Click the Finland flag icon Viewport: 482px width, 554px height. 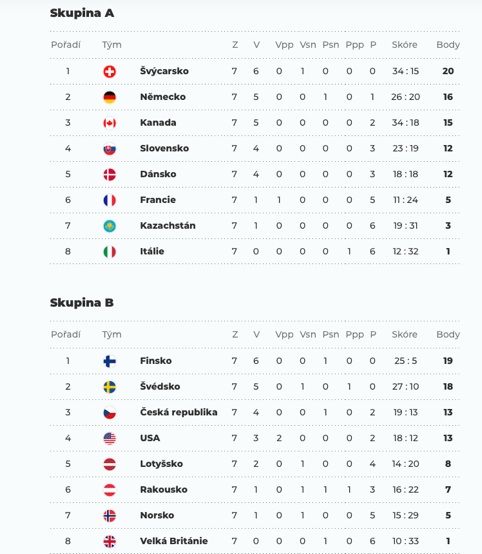[110, 361]
